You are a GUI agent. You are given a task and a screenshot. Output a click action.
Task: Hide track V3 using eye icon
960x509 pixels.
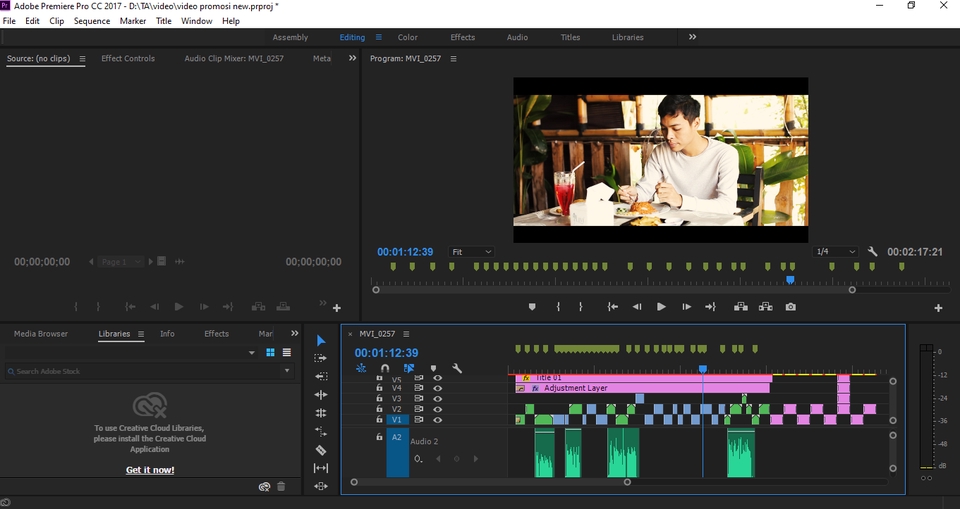437,399
